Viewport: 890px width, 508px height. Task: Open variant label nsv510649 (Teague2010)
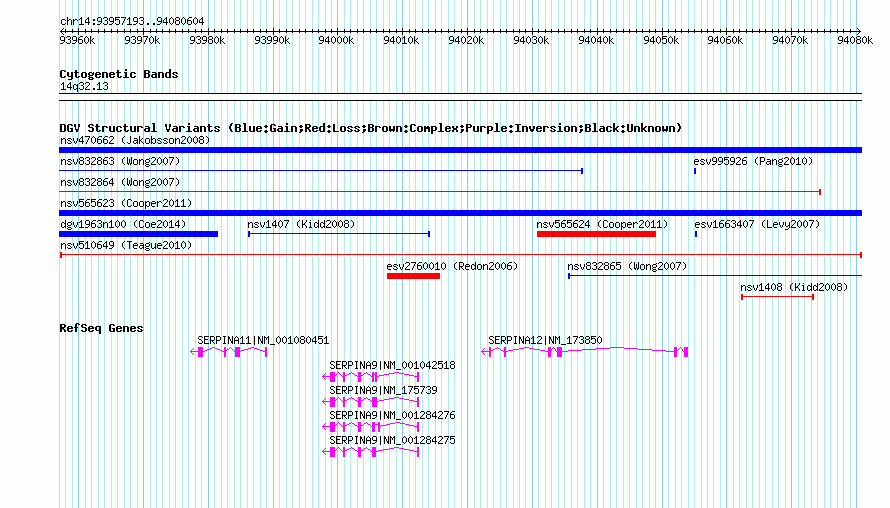tap(126, 245)
